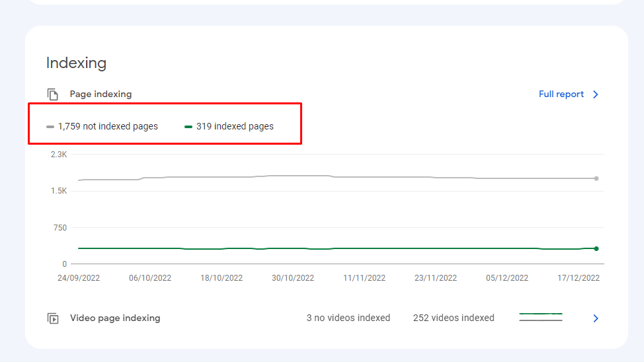Click the 17/12/2022 axis date
The height and width of the screenshot is (362, 644).
(x=579, y=278)
